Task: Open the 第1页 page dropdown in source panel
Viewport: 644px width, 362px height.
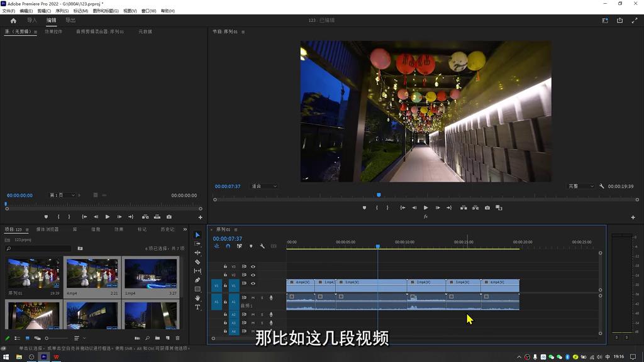Action: (x=63, y=195)
